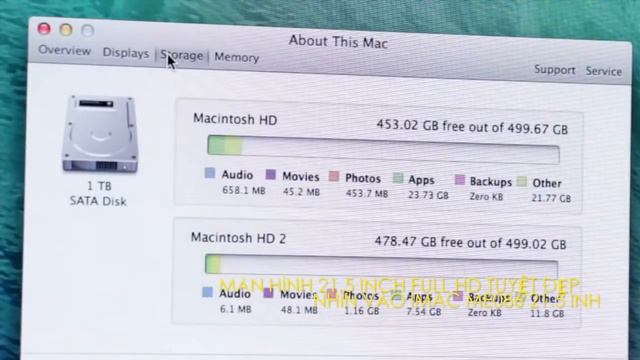This screenshot has width=640, height=360.
Task: Click the '11.8 GB' other value
Action: coord(547,313)
